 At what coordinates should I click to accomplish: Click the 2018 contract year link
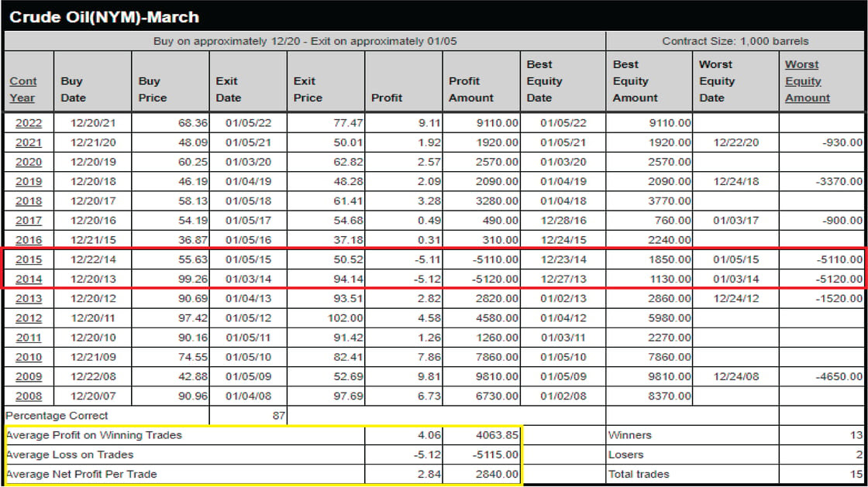point(29,201)
